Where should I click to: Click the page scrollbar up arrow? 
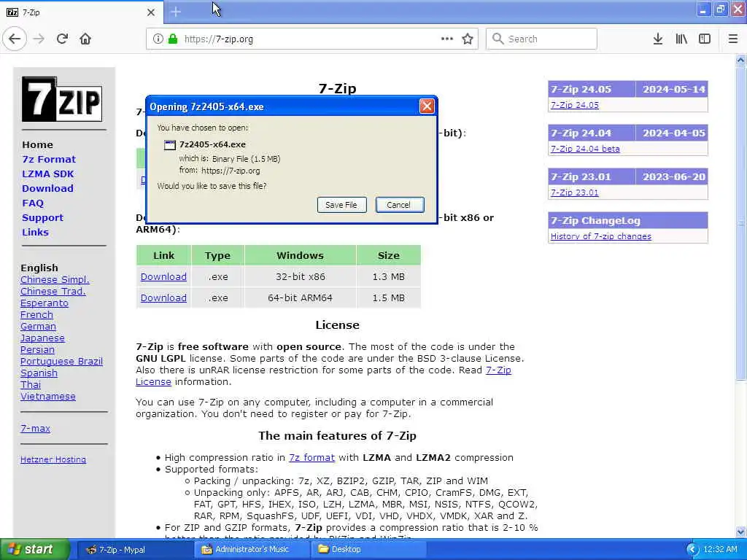click(x=740, y=60)
